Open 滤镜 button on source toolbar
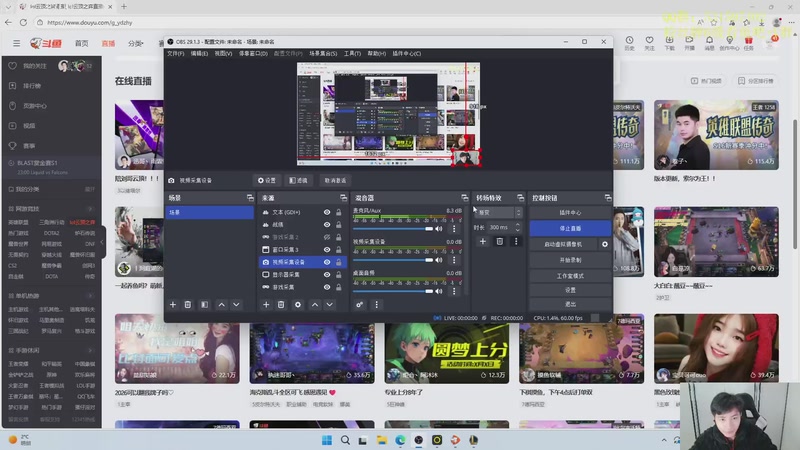This screenshot has height=450, width=800. click(x=298, y=181)
